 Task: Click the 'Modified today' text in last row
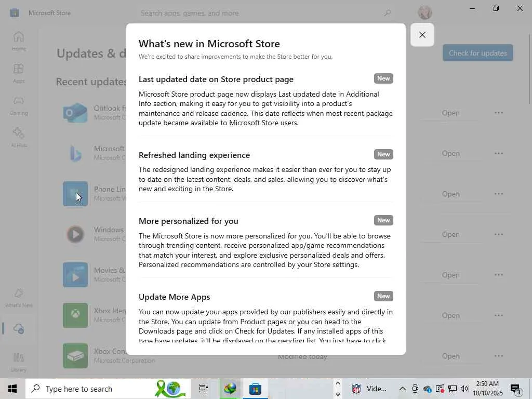click(302, 357)
